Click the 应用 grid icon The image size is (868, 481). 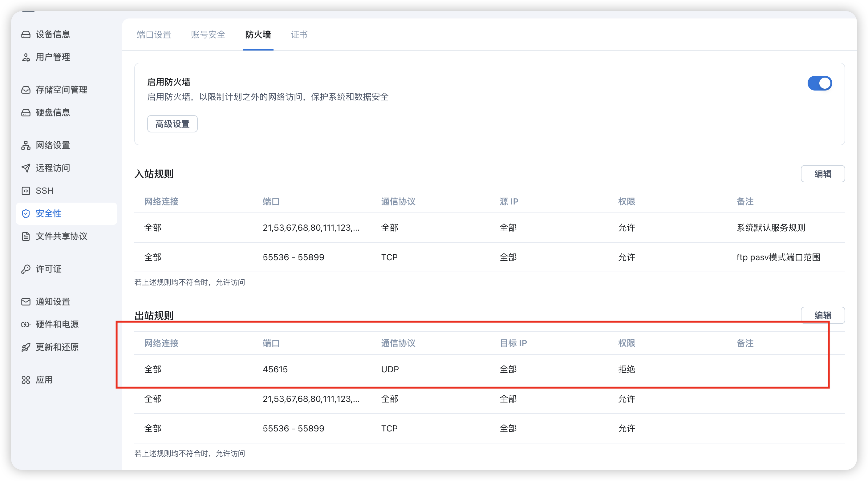[26, 380]
